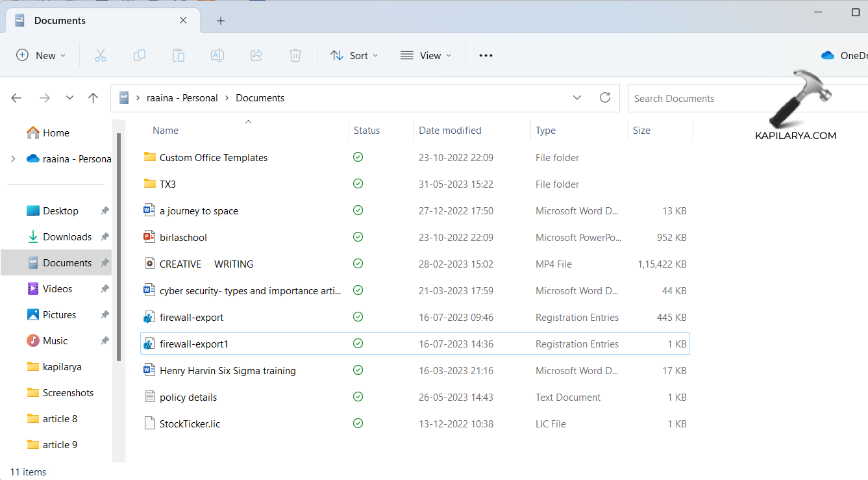Click the Delete trash can icon
Viewport: 868px width, 480px height.
(295, 56)
